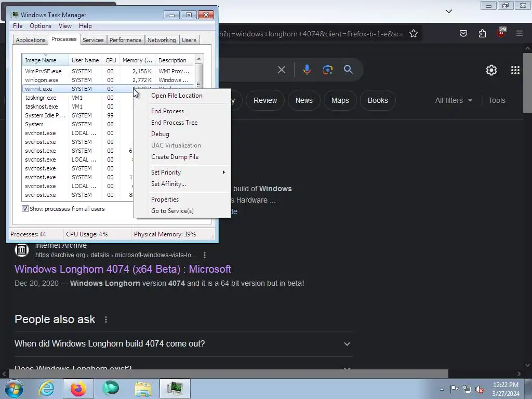This screenshot has width=532, height=399.
Task: Uncheck Show processes from all users
Action: click(25, 209)
